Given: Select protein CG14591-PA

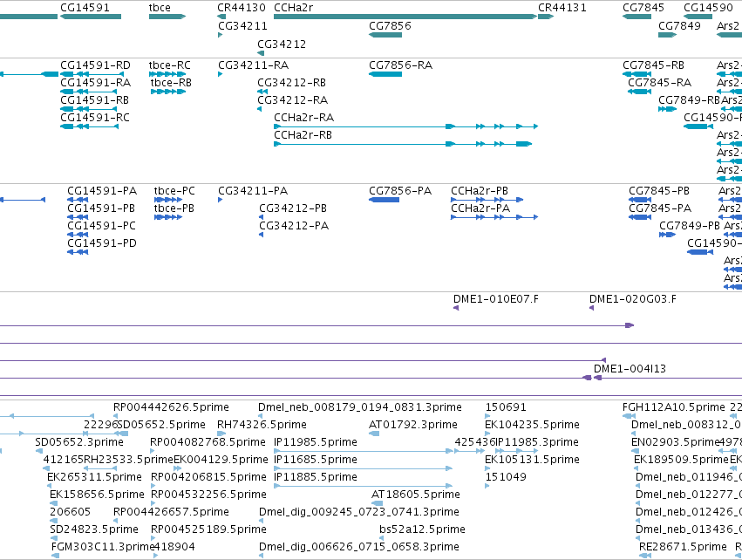Looking at the screenshot, I should point(102,191).
